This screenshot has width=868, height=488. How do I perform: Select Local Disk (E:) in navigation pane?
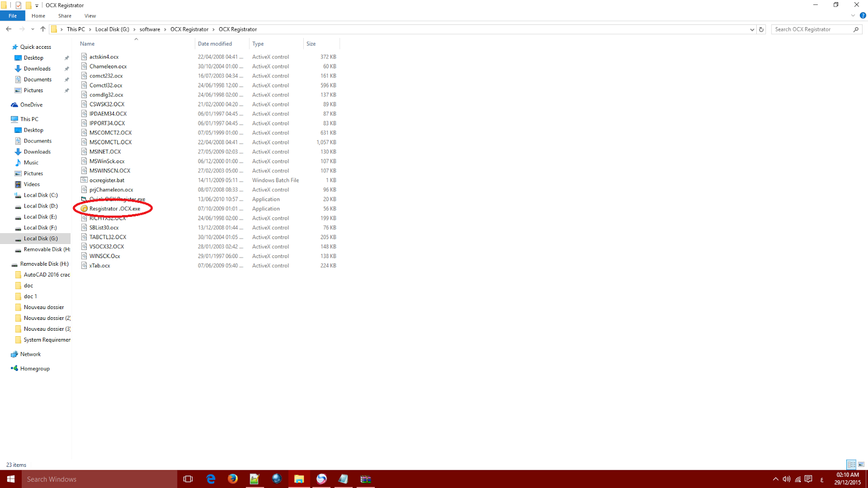tap(40, 217)
